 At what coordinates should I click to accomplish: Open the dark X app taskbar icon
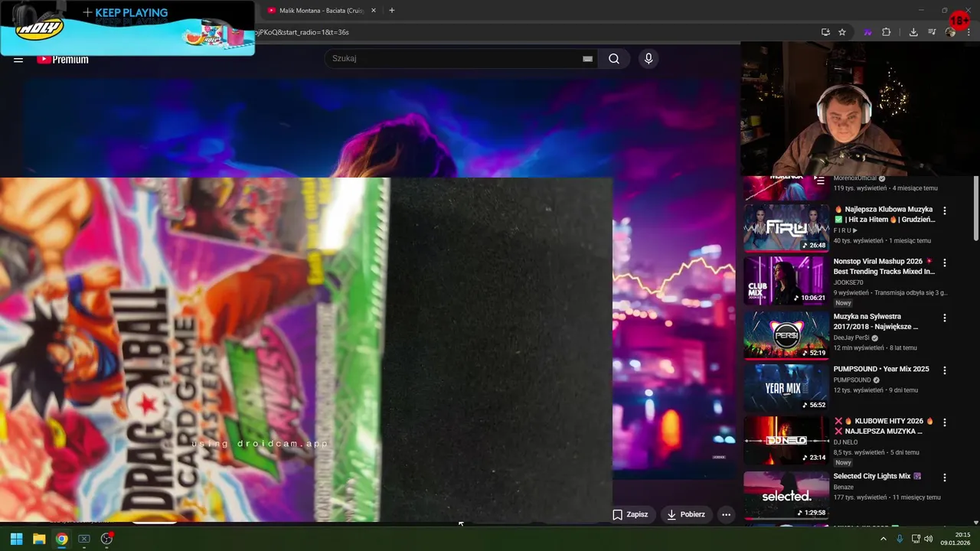(84, 539)
